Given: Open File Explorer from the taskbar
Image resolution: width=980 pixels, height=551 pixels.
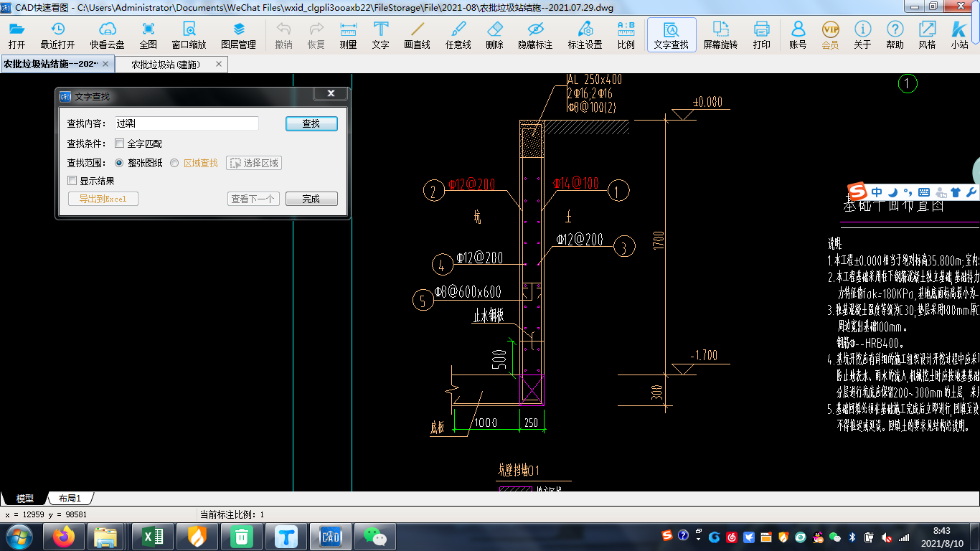Looking at the screenshot, I should pyautogui.click(x=106, y=536).
